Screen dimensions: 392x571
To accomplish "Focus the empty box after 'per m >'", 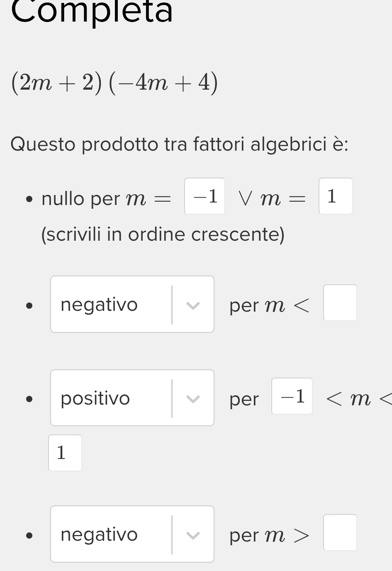I will click(340, 532).
